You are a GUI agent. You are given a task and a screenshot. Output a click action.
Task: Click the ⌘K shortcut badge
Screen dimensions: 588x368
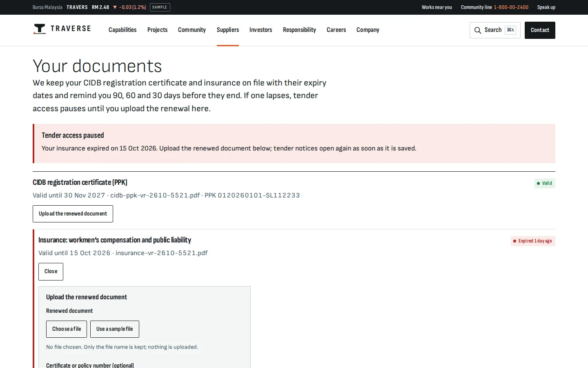tap(510, 30)
